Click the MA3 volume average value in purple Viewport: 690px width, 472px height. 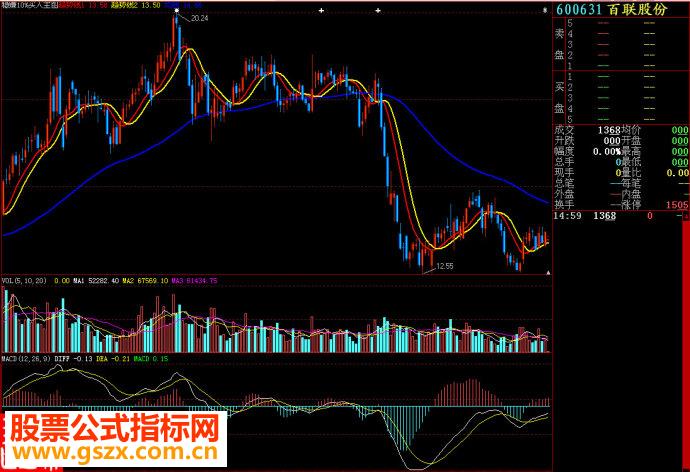pos(194,281)
